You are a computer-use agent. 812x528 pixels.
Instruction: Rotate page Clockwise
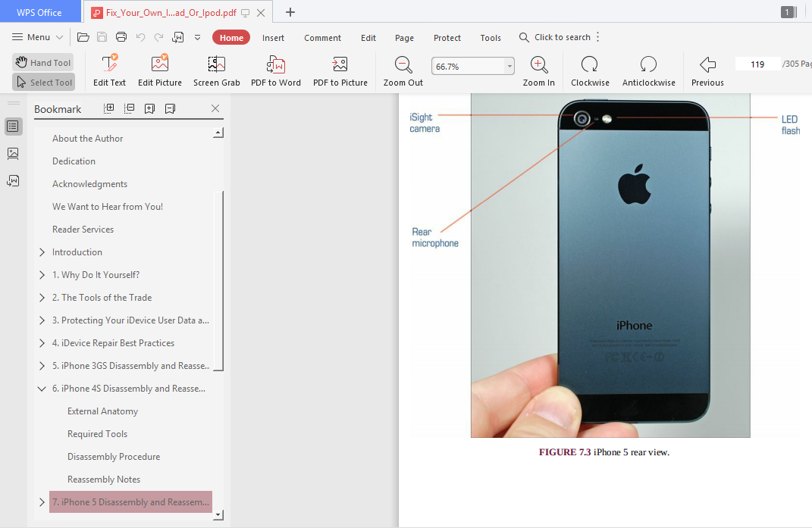coord(590,70)
